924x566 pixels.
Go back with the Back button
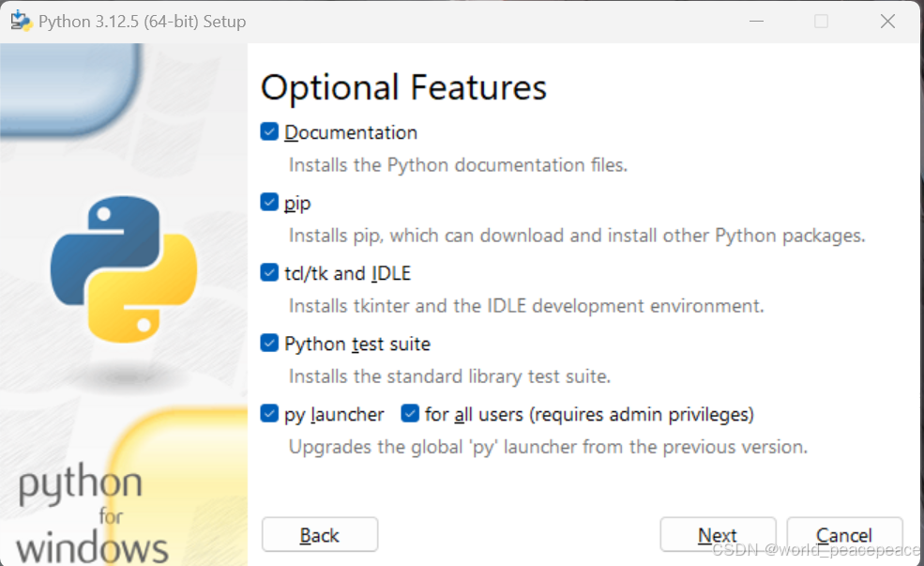(319, 534)
